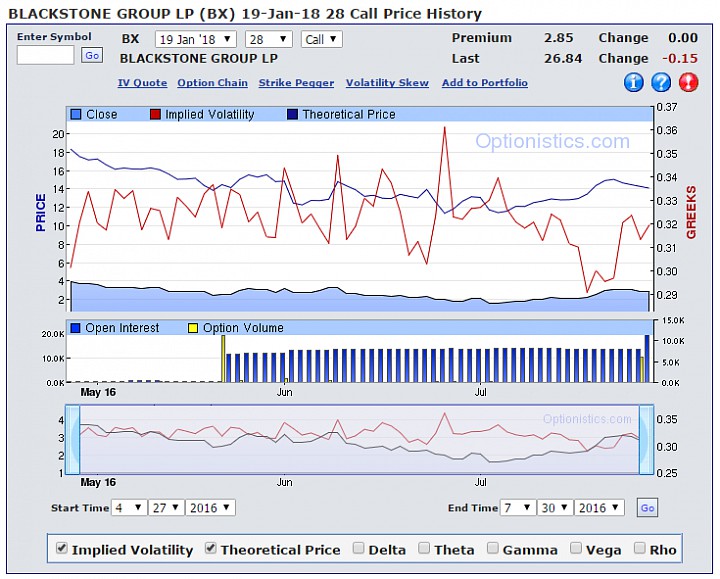
Task: Click the May 16 label under volume chart
Action: (x=98, y=392)
